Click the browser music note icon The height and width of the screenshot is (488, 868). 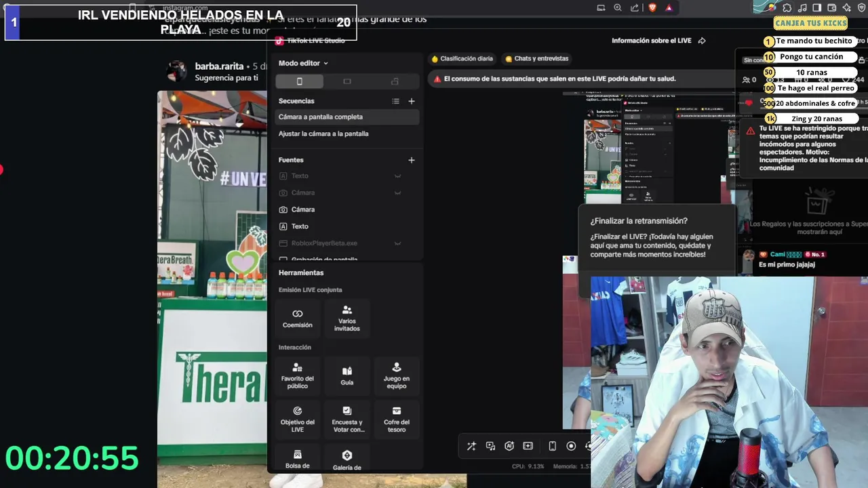(x=802, y=7)
